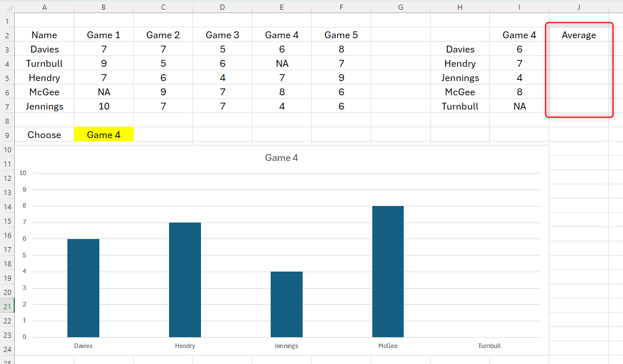Select the yellow Game 4 cell
623x364 pixels.
pyautogui.click(x=104, y=135)
